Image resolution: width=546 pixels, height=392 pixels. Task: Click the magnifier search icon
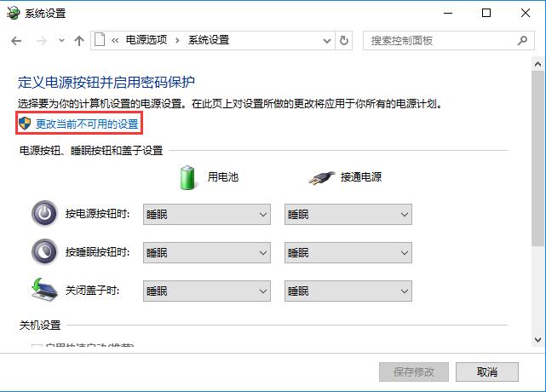point(523,40)
